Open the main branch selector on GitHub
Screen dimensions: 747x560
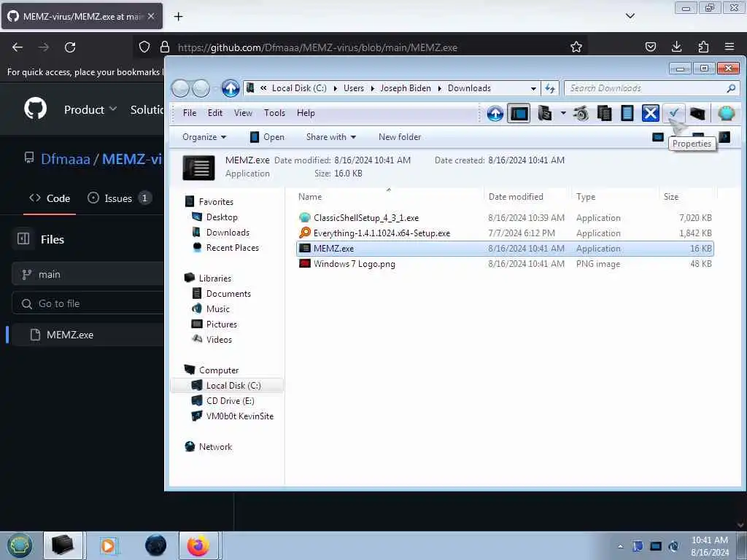[88, 274]
